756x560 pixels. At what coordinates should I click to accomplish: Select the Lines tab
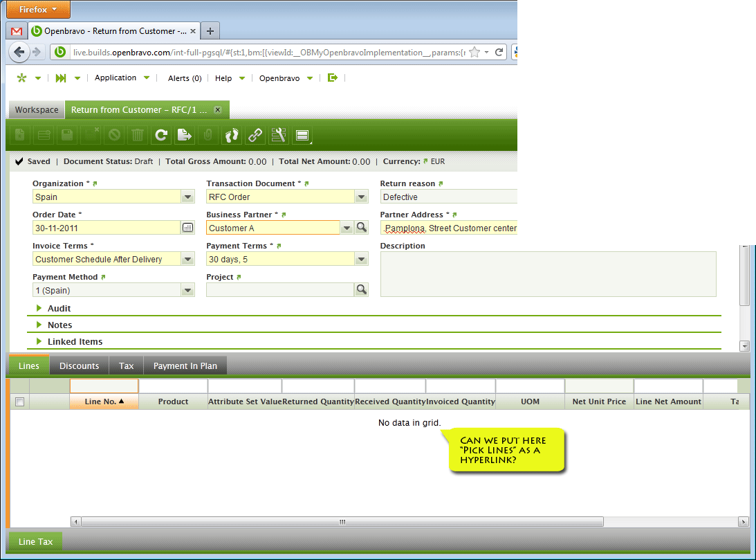(x=29, y=365)
